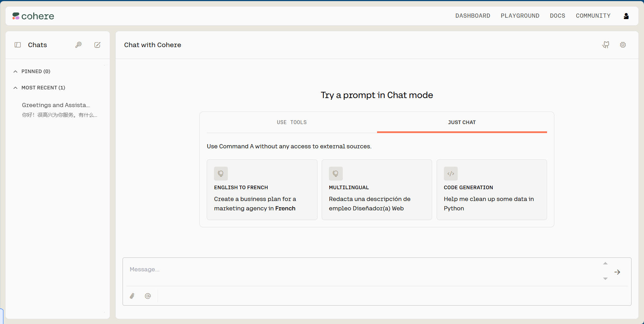Click the GitHub cat icon

[x=606, y=45]
